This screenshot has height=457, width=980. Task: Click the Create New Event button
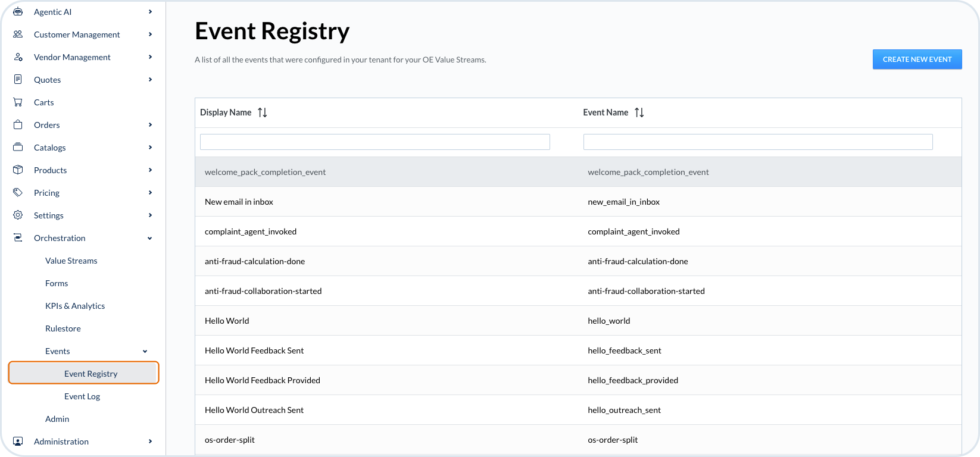tap(917, 60)
